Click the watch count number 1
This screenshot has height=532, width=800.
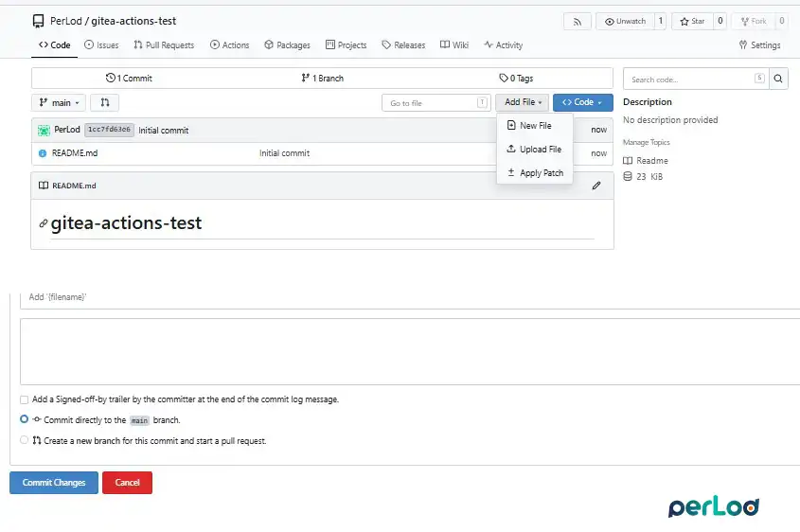click(x=661, y=22)
